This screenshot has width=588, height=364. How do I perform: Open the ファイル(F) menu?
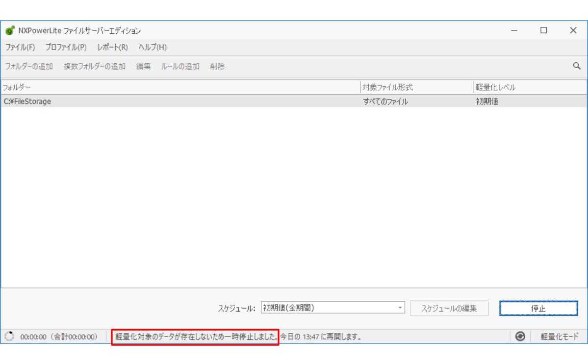click(20, 47)
